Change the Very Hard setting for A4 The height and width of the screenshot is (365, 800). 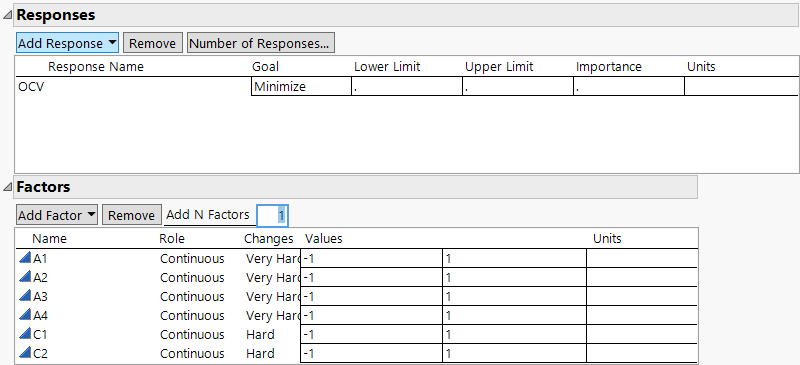coord(273,316)
